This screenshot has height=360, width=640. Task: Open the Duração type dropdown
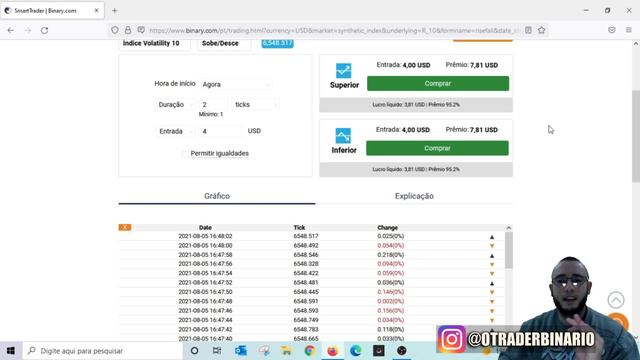point(175,104)
